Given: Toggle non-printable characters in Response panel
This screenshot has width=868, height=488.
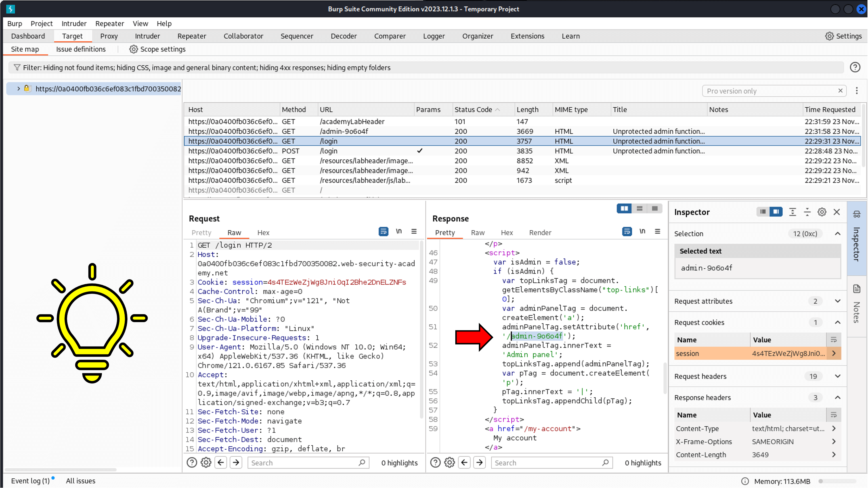Looking at the screenshot, I should (x=643, y=231).
